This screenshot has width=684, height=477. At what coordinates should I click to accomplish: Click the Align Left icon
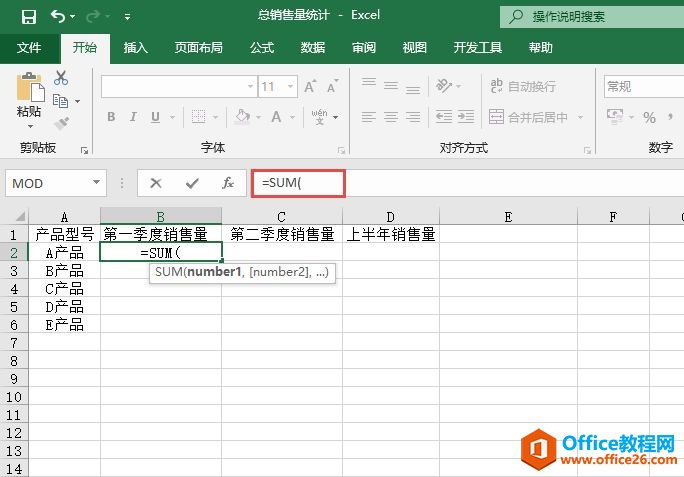pos(369,117)
